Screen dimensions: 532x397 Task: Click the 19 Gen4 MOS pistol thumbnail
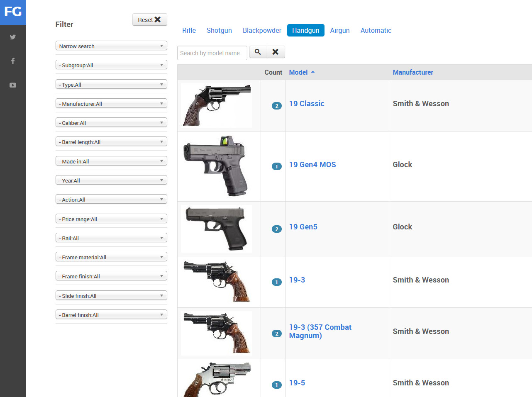click(x=217, y=166)
